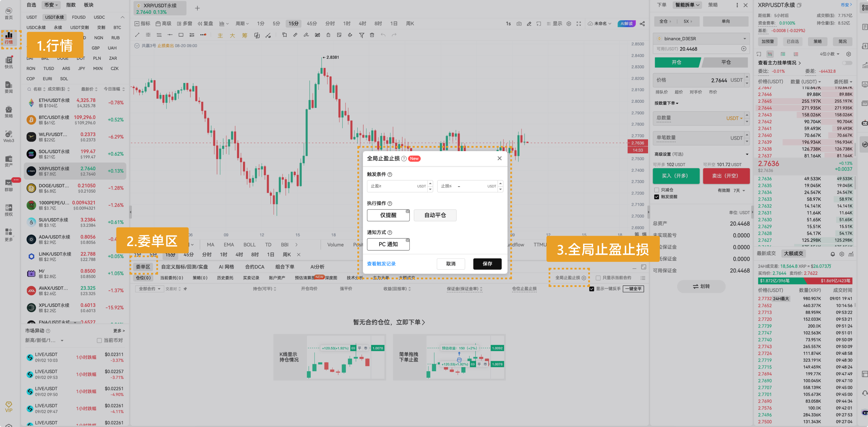868x427 pixels.
Task: Open the 快讯 news flash sidebar icon
Action: pos(9,62)
